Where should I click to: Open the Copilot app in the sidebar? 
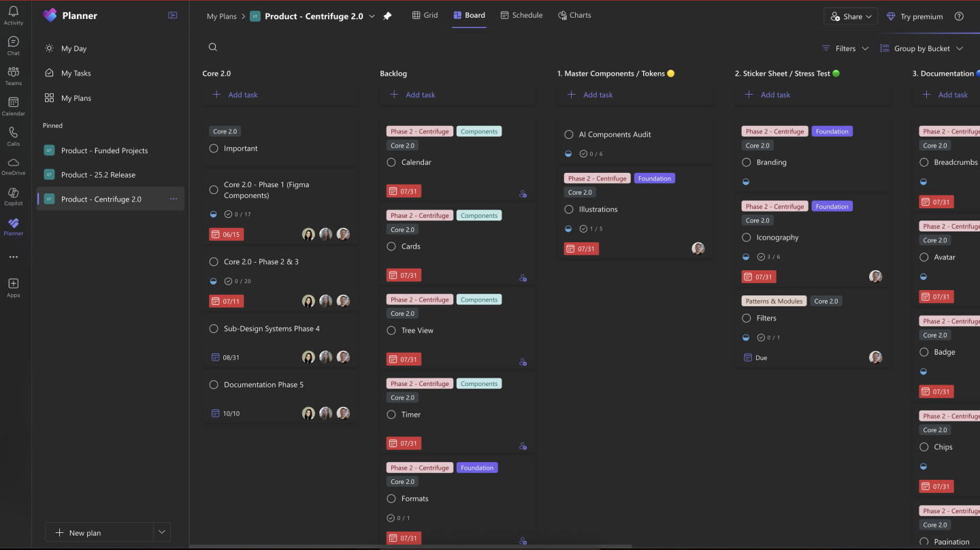pos(14,196)
